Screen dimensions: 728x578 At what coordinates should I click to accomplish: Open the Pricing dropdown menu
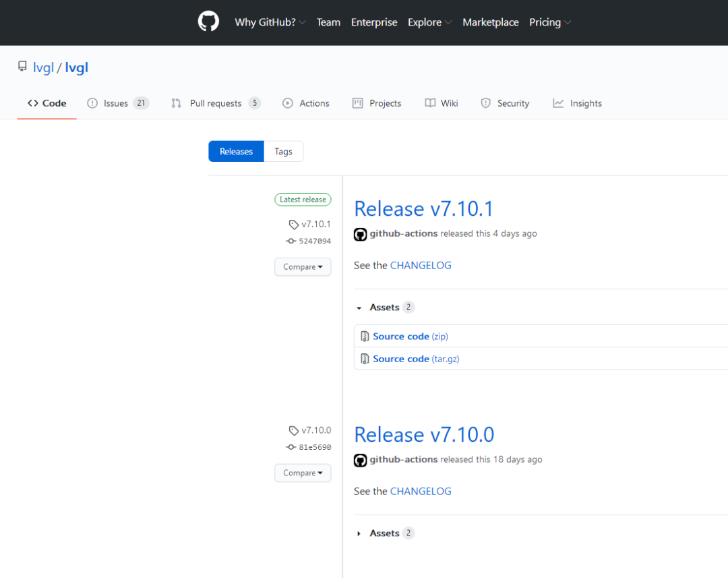click(x=550, y=22)
